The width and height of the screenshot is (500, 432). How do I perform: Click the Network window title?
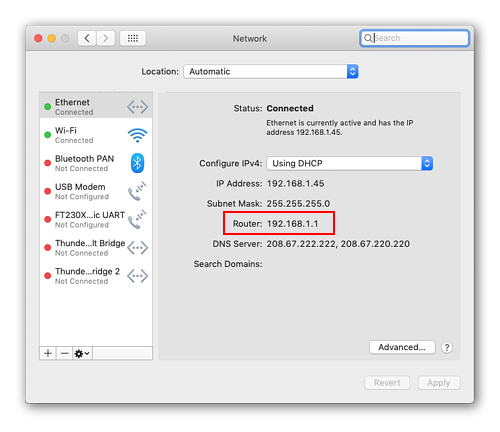click(250, 39)
